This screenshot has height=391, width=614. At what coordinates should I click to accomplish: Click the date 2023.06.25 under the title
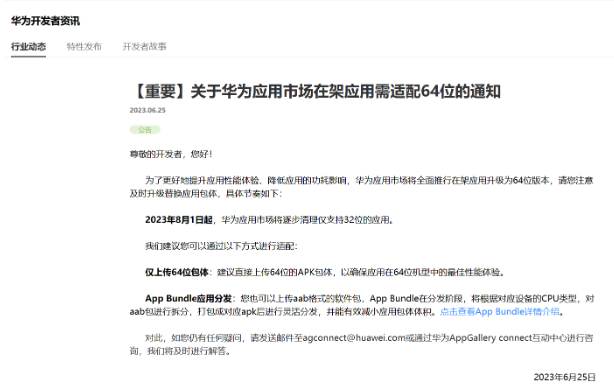148,110
